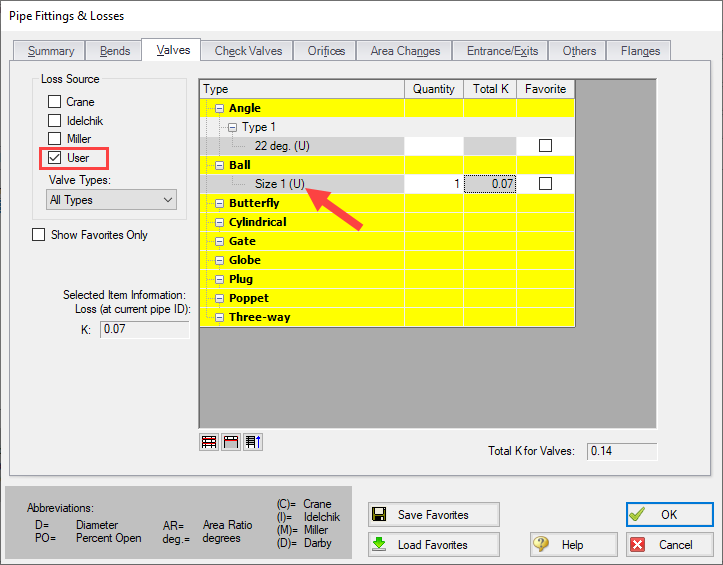Click the expand all rows grid icon

209,442
